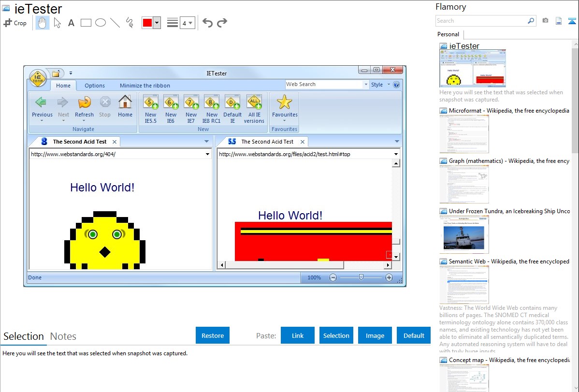Switch to the Selection tab
579x392 pixels.
pos(24,336)
